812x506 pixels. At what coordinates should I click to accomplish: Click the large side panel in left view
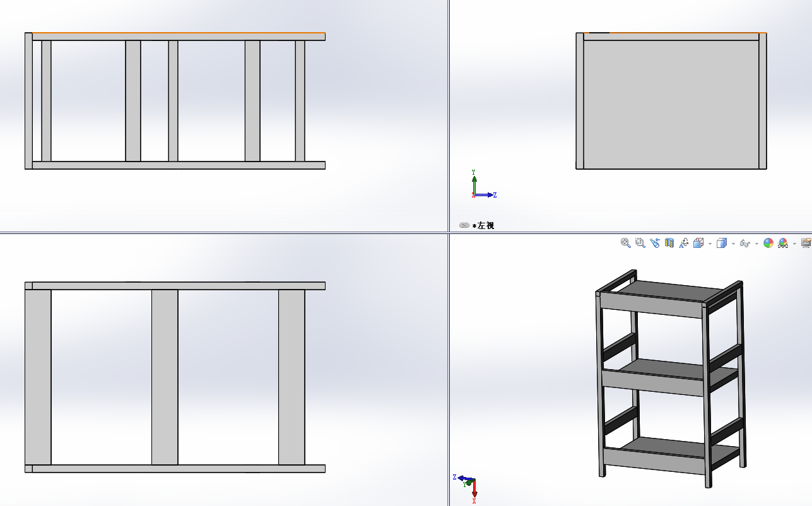(671, 104)
